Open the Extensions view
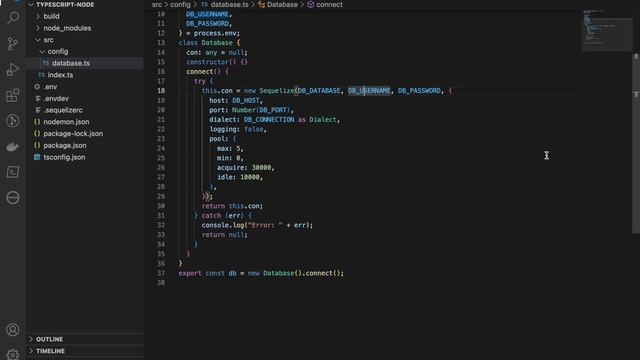This screenshot has height=360, width=640. coord(13,95)
